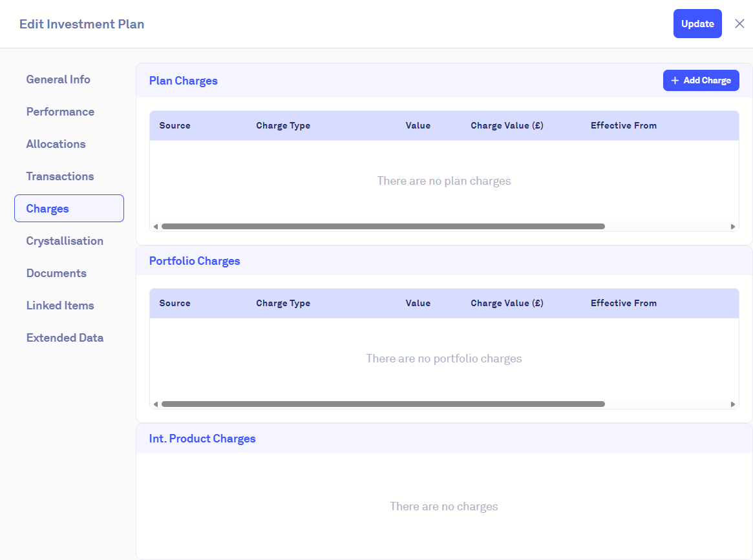Open the Extended Data tab
The height and width of the screenshot is (560, 753).
pyautogui.click(x=65, y=338)
